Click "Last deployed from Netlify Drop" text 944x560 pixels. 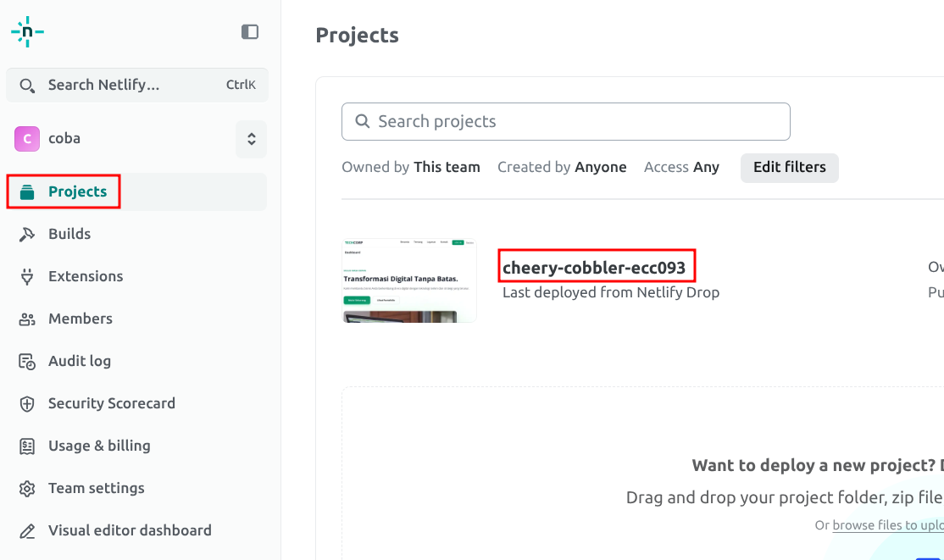click(x=611, y=292)
